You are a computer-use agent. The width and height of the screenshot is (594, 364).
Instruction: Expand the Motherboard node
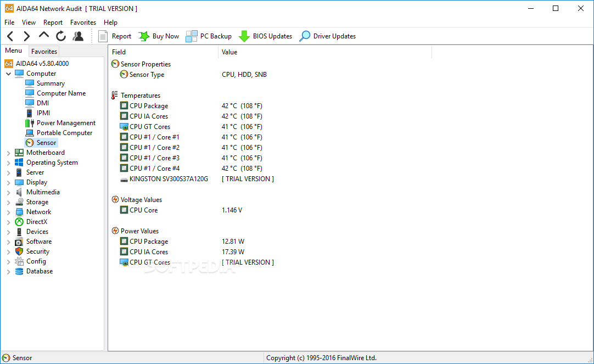(8, 153)
